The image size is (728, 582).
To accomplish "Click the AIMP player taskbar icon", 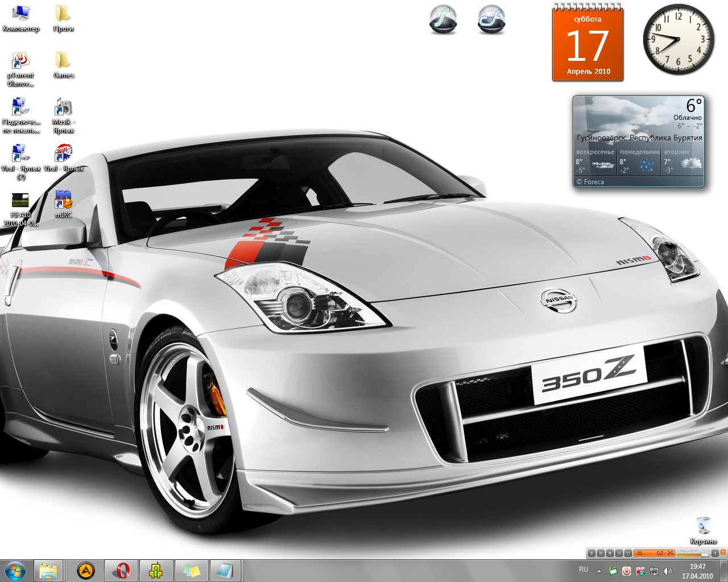I will (86, 570).
